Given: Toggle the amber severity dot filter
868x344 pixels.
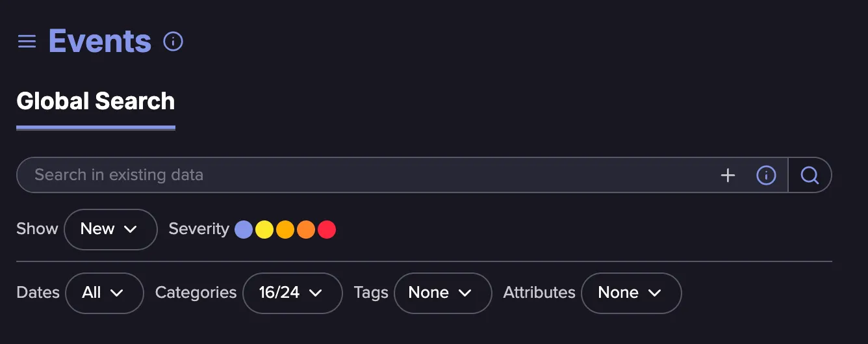Looking at the screenshot, I should pyautogui.click(x=285, y=230).
